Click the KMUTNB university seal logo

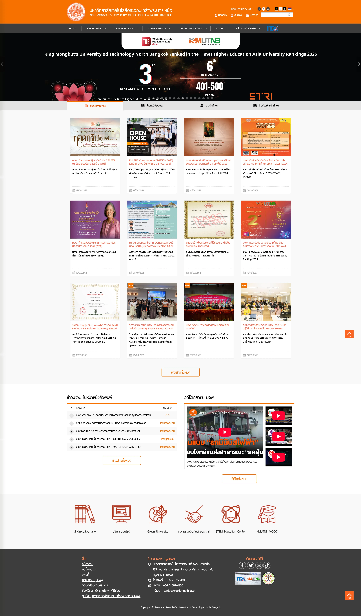[x=76, y=12]
